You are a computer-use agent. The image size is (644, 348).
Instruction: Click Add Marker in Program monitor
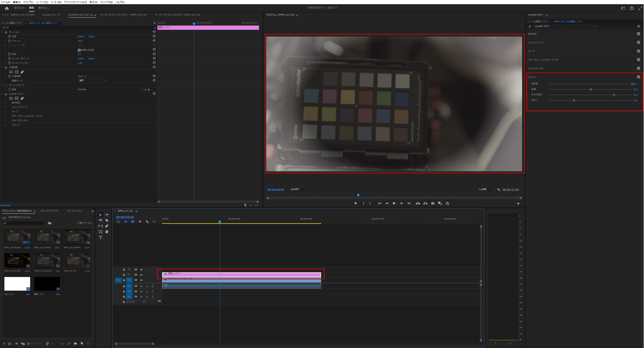[x=355, y=203]
